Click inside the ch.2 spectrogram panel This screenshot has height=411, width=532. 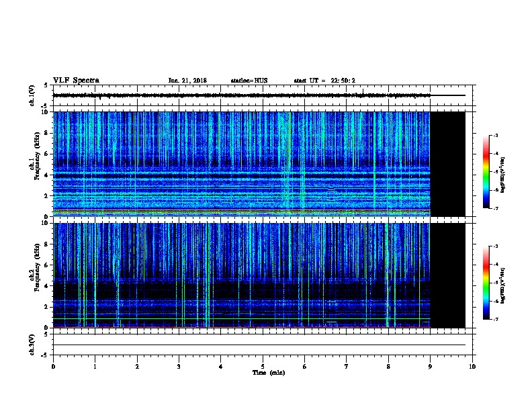click(242, 275)
